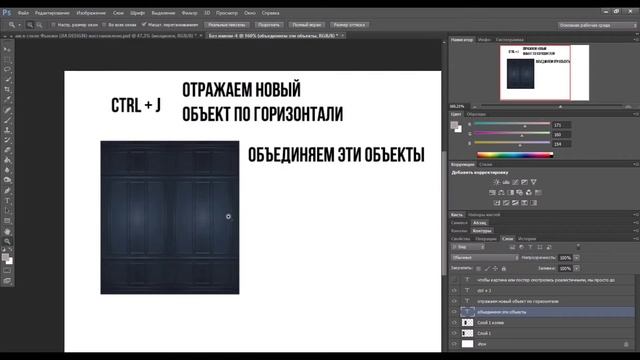Select the Eraser tool
The height and width of the screenshot is (360, 640).
pyautogui.click(x=7, y=150)
